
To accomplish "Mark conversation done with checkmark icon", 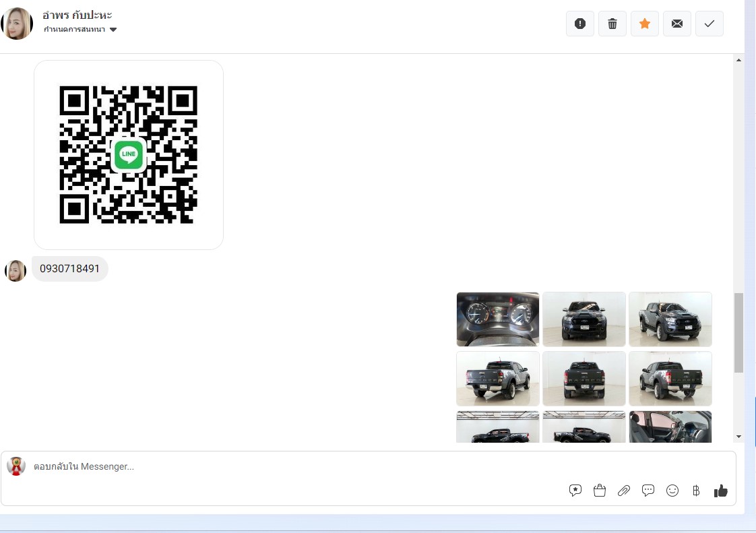I will (710, 24).
